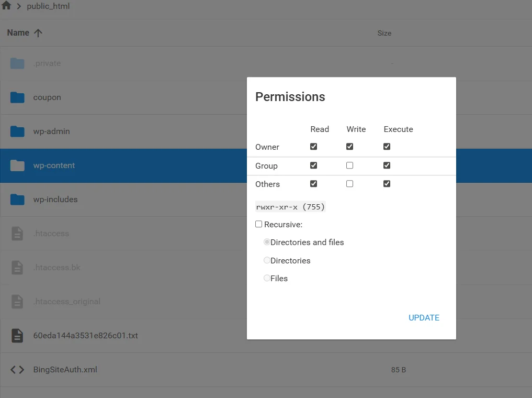Click the Group row label

(266, 166)
